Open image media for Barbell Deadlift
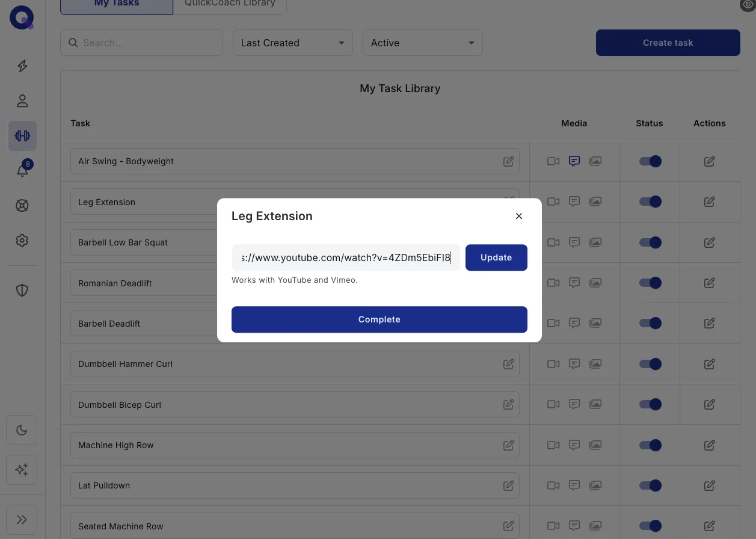Image resolution: width=756 pixels, height=539 pixels. 595,323
